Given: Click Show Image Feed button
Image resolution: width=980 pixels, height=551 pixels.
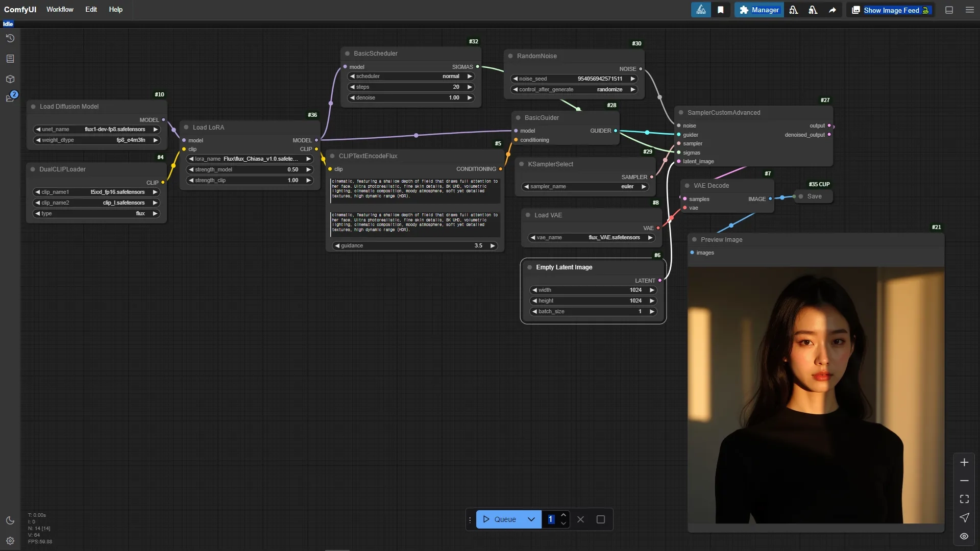Looking at the screenshot, I should 891,10.
